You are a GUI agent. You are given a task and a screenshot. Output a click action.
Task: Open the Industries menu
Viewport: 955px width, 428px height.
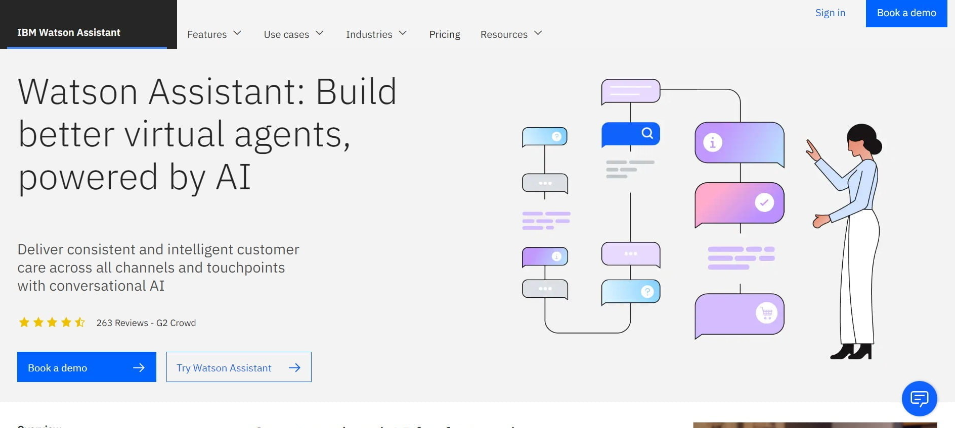tap(376, 34)
